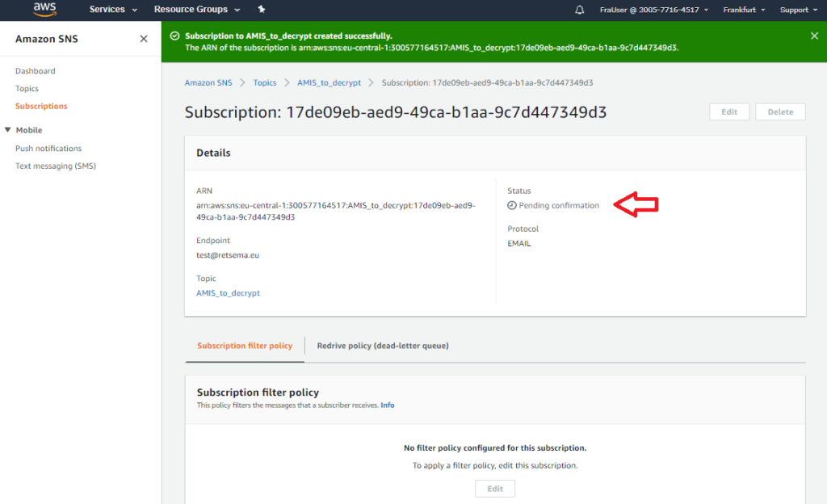Open the Services dropdown menu
Image resolution: width=827 pixels, height=504 pixels.
coord(113,10)
